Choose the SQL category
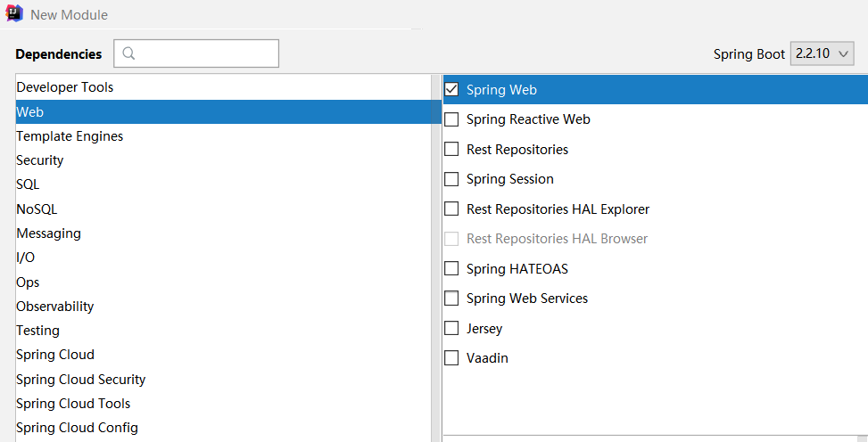Image resolution: width=868 pixels, height=442 pixels. click(28, 184)
